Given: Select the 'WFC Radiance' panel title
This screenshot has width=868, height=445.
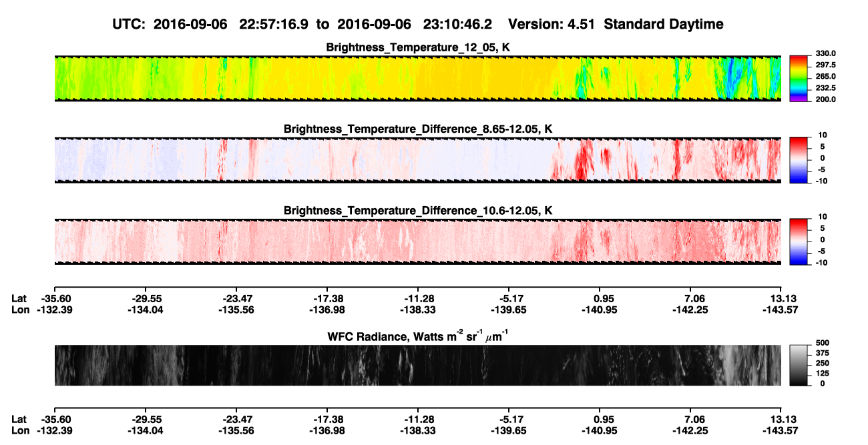Looking at the screenshot, I should (418, 336).
